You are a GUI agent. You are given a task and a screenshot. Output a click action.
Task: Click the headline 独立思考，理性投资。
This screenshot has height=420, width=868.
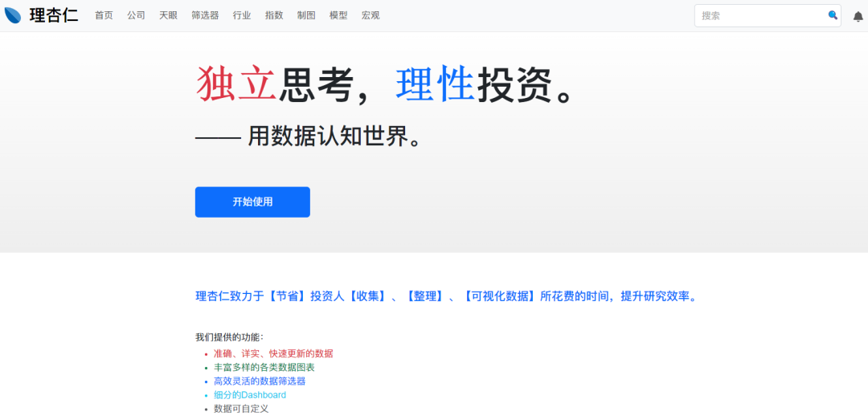point(385,84)
